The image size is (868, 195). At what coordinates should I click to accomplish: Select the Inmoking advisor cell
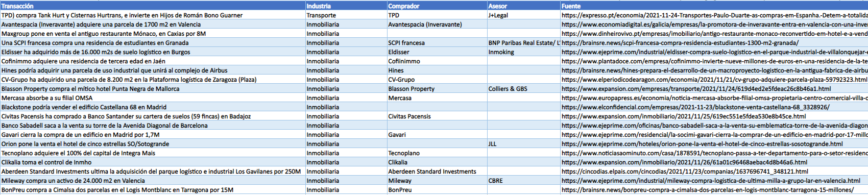tap(524, 52)
